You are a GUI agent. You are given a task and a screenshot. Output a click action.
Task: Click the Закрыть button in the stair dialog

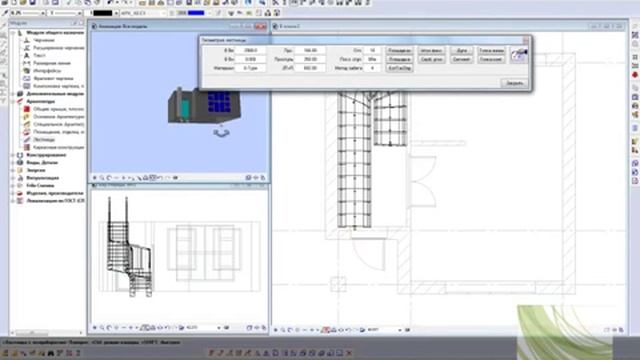click(514, 83)
